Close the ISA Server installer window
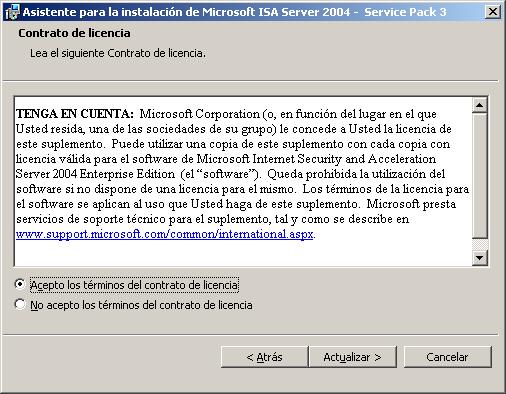 tap(493, 12)
